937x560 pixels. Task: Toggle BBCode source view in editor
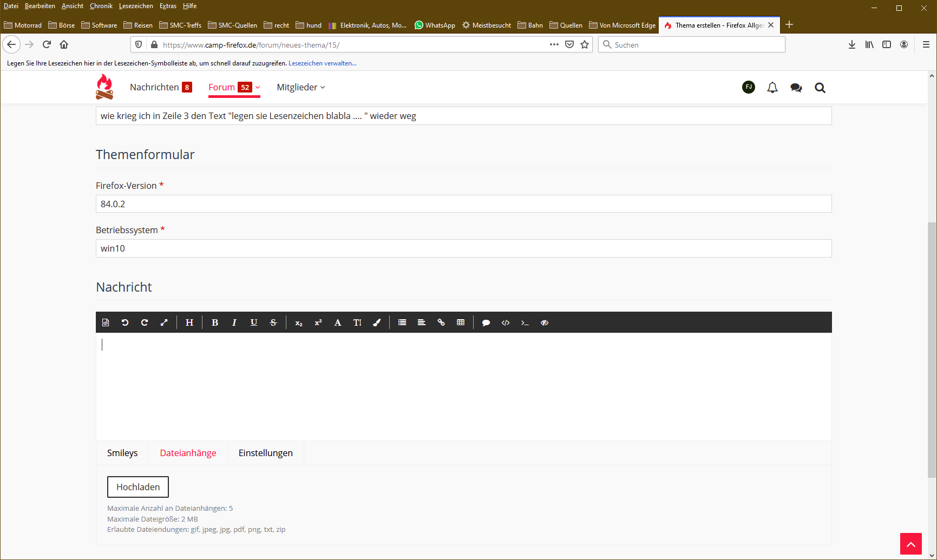106,322
